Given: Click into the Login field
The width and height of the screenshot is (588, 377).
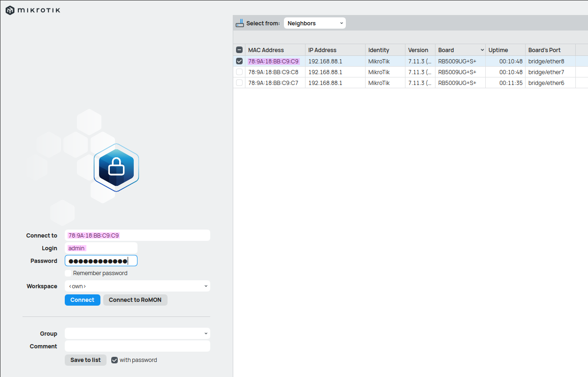Looking at the screenshot, I should point(101,248).
